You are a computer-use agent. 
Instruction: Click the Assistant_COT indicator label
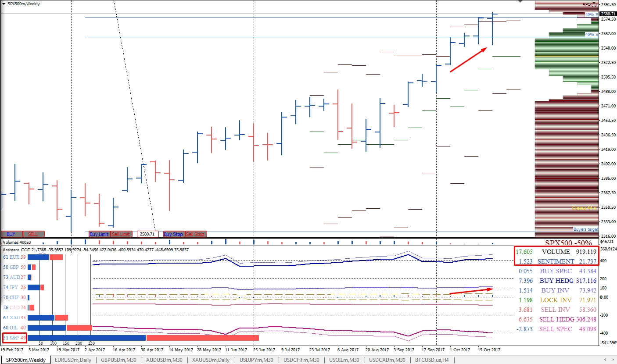pos(17,249)
